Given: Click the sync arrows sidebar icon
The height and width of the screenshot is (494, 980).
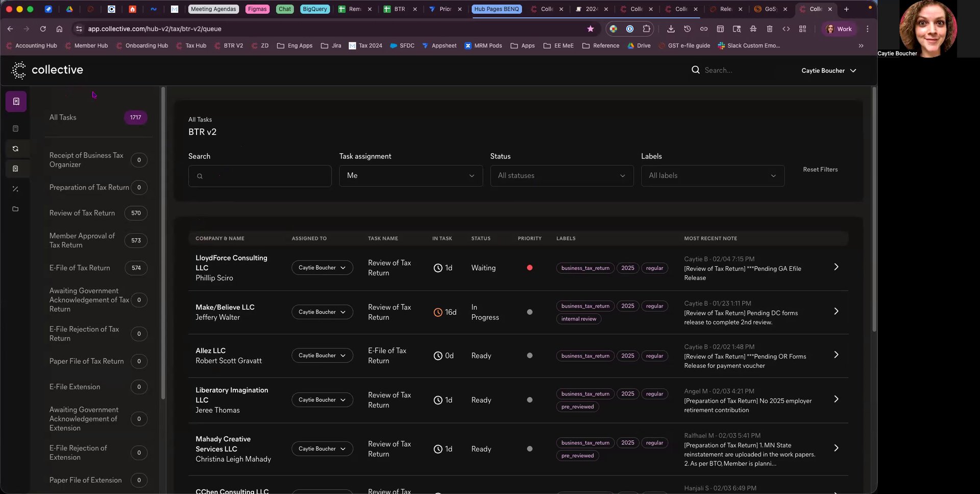Looking at the screenshot, I should point(15,149).
